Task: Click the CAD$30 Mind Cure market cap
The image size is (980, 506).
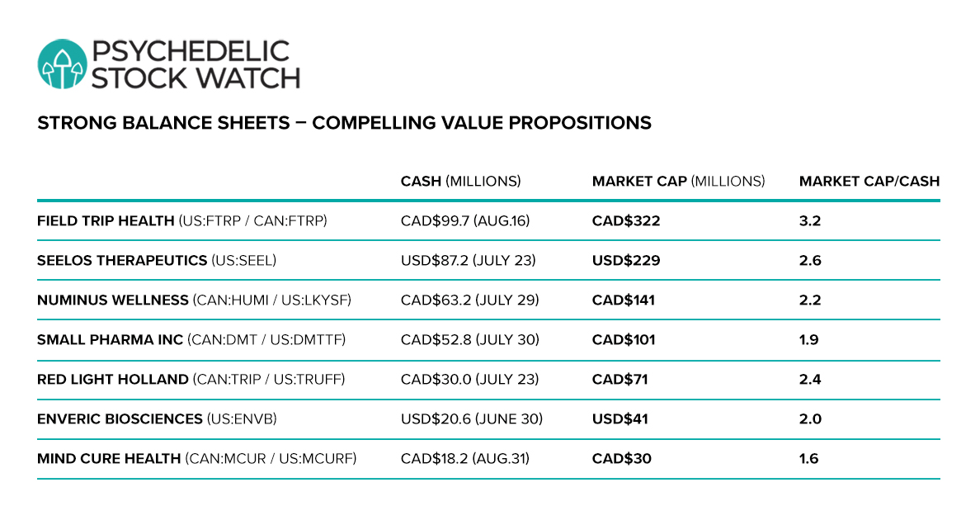Action: click(622, 458)
